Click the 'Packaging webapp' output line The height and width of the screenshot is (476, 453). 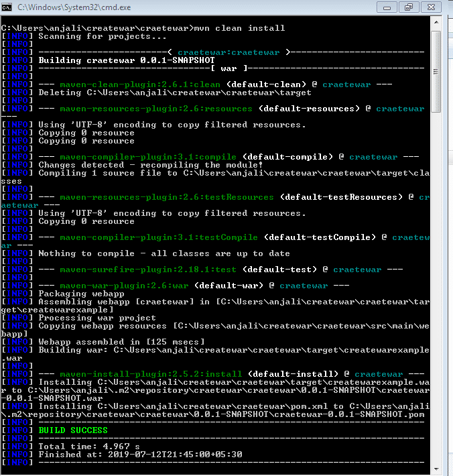[72, 294]
